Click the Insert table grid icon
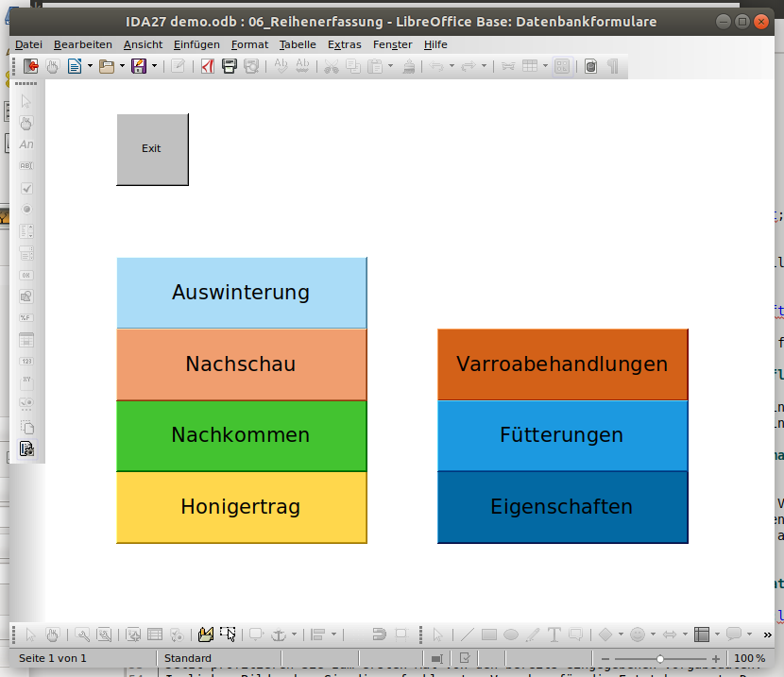784x677 pixels. 530,66
